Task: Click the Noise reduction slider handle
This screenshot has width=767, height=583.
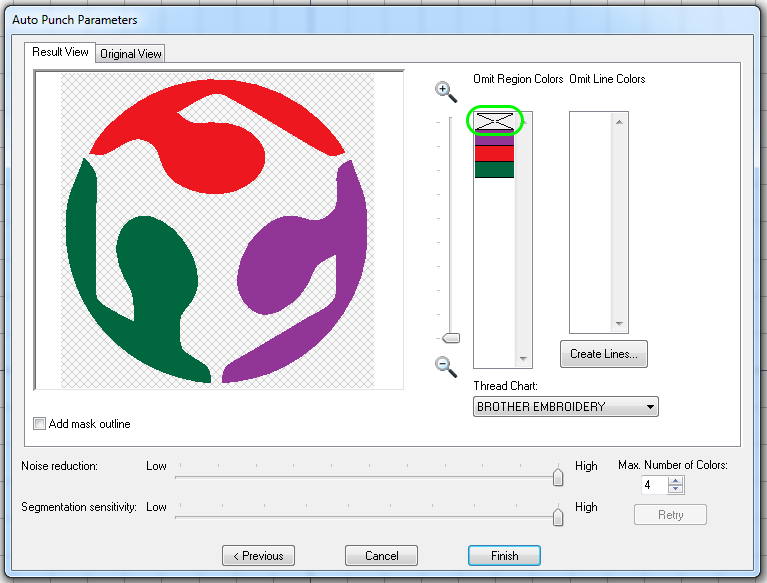Action: [558, 477]
